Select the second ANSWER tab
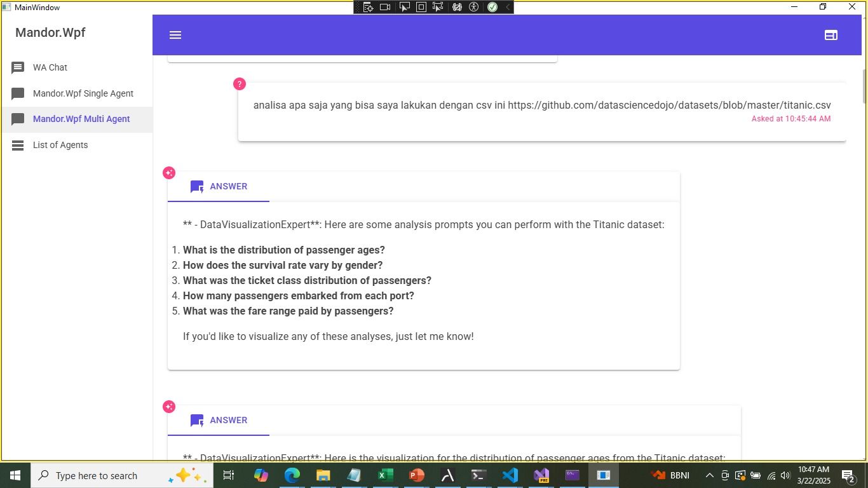This screenshot has width=868, height=488. click(x=219, y=421)
